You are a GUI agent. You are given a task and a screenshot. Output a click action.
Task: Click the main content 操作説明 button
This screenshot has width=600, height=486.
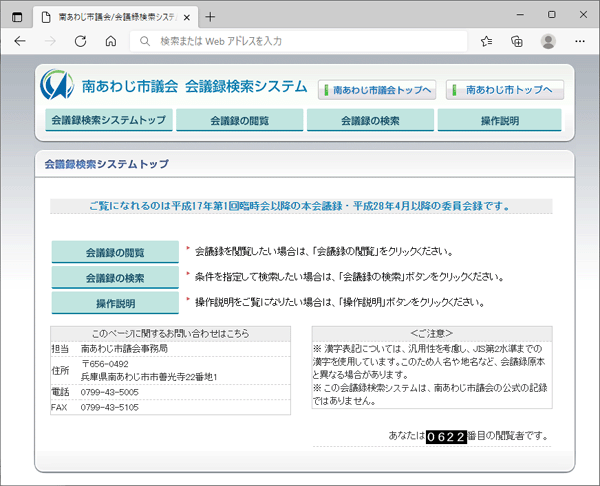(x=115, y=303)
